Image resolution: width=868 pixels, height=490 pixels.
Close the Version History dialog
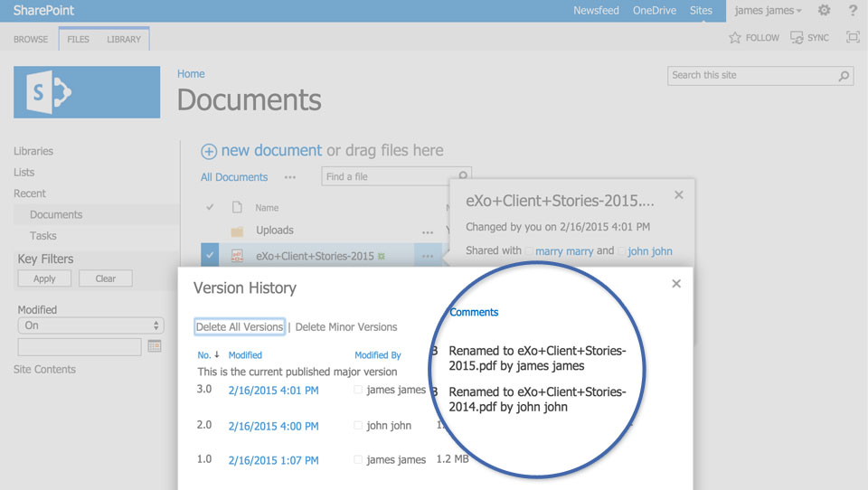point(676,284)
